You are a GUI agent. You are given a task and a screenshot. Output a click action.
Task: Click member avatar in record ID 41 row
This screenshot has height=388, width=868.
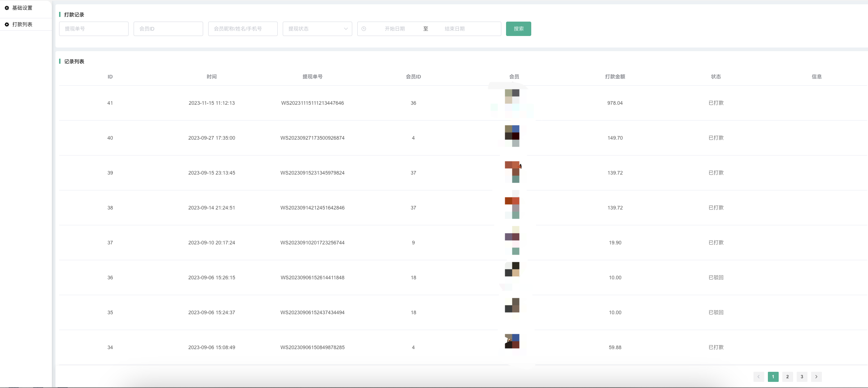pyautogui.click(x=512, y=97)
